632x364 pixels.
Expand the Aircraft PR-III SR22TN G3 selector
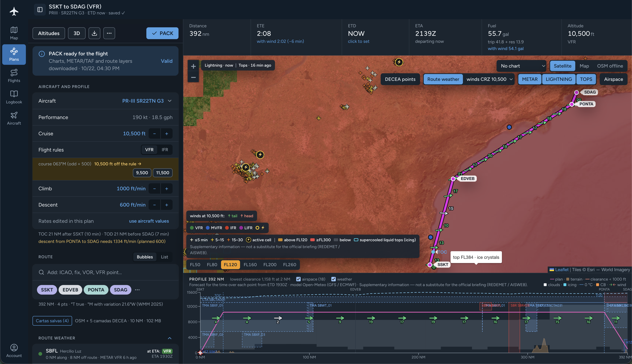(x=147, y=101)
